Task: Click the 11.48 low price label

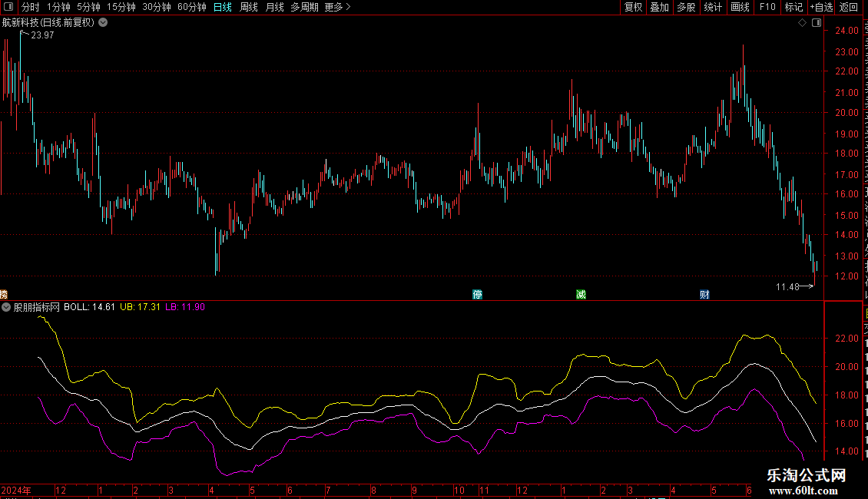Action: 787,286
